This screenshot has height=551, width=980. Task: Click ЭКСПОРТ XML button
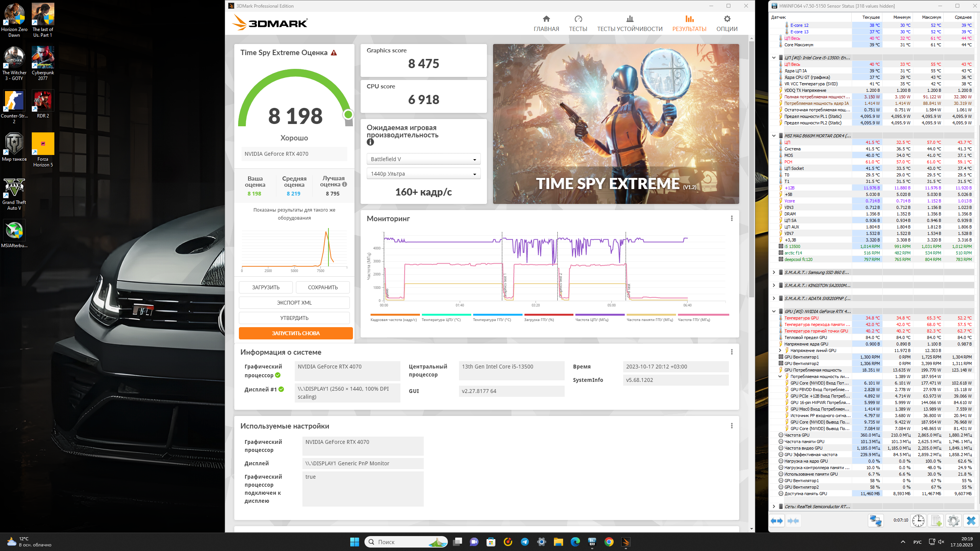coord(294,303)
